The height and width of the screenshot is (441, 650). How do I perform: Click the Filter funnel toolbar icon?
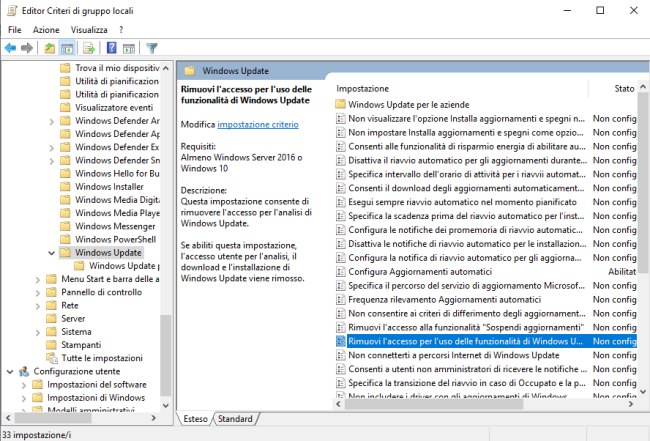coord(152,48)
